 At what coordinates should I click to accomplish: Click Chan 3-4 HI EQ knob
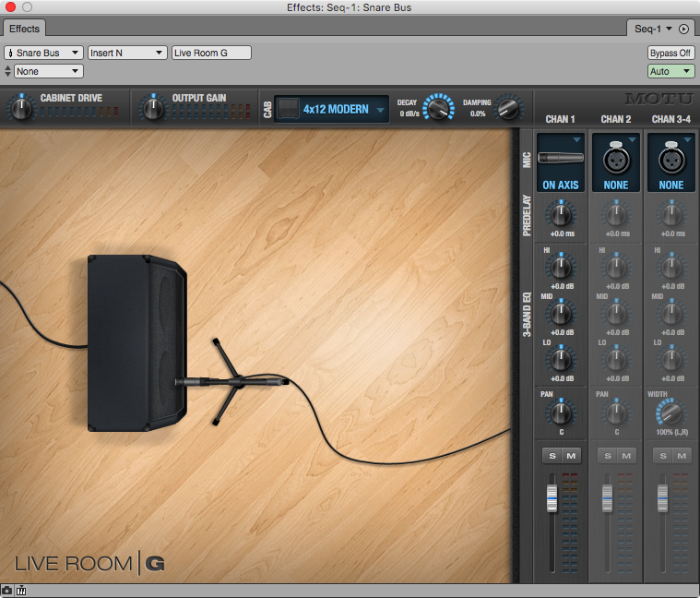click(671, 268)
